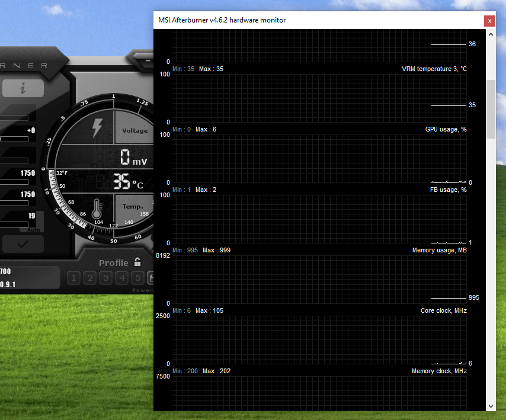The width and height of the screenshot is (506, 420).
Task: Click the 'Max : 202' text
Action: (x=216, y=371)
